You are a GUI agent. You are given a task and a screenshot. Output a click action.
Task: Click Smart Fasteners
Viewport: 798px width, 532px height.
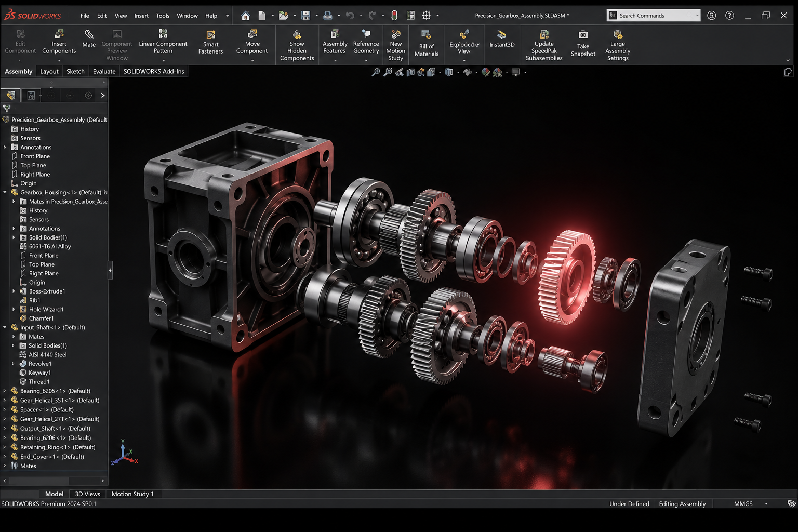(x=210, y=42)
